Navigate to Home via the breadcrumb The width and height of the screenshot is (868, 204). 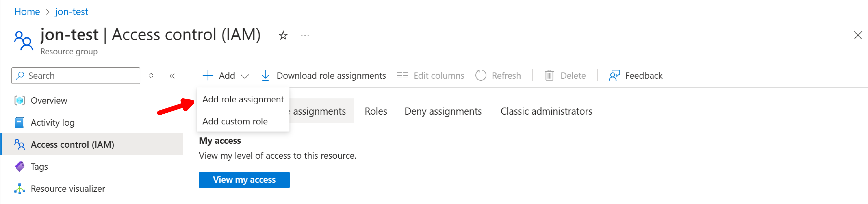point(27,11)
